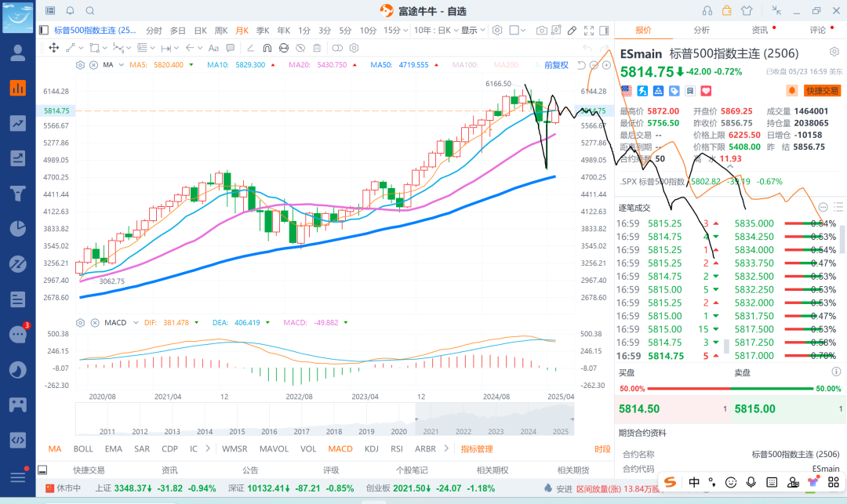This screenshot has height=504, width=847.
Task: Toggle the VOL sub-indicator
Action: tap(308, 449)
